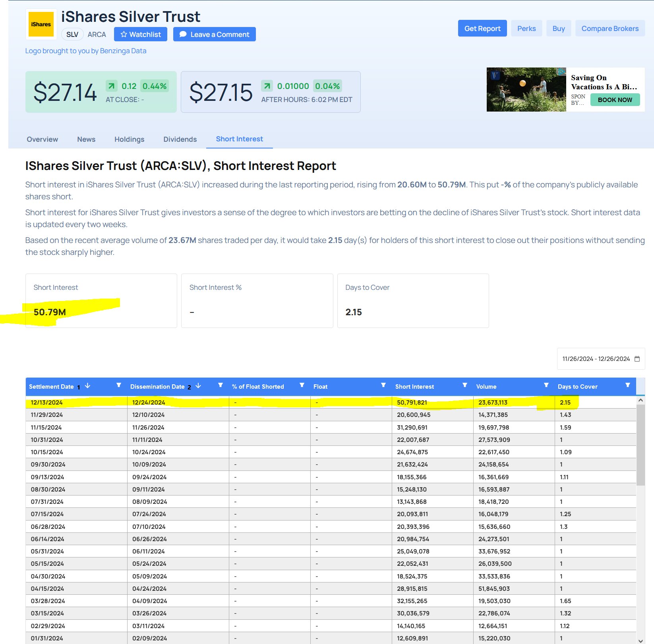Click the green up-arrow icon beside 0.01000

click(x=267, y=86)
